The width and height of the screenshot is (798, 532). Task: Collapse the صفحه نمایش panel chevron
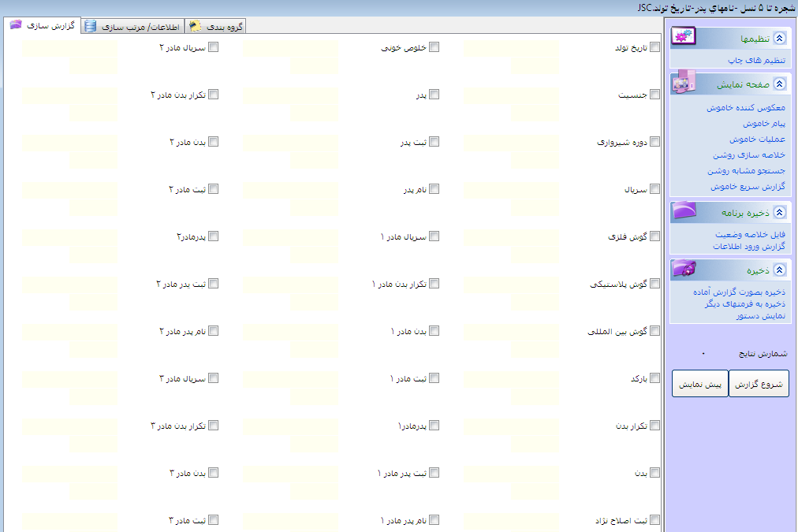779,84
